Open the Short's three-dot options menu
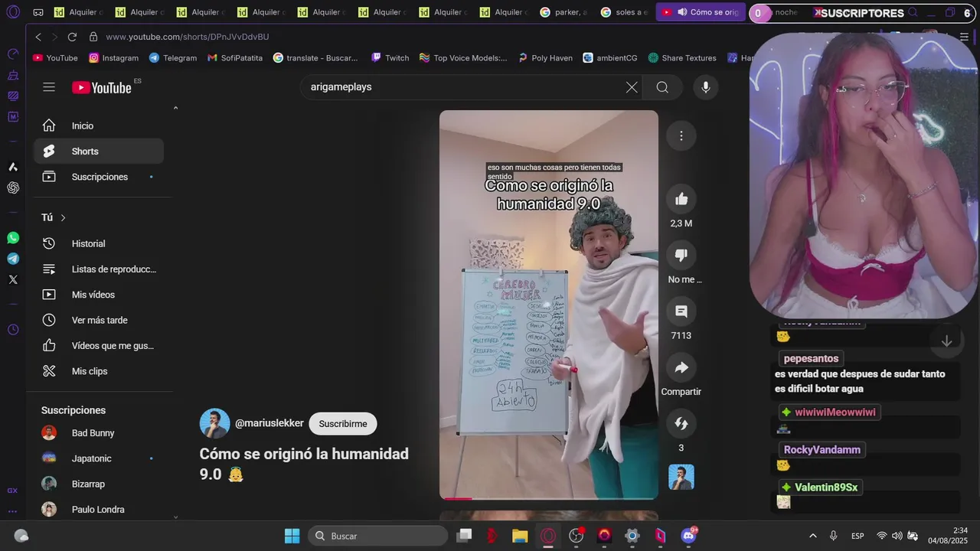The width and height of the screenshot is (980, 551). [681, 135]
